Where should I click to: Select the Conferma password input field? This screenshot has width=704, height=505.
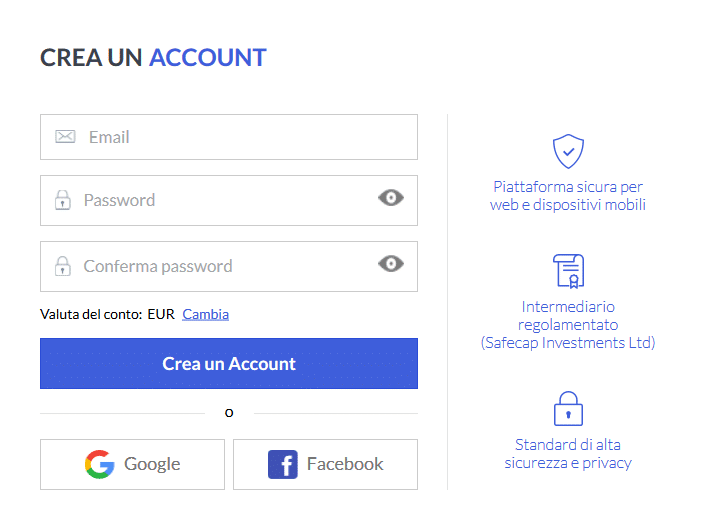pyautogui.click(x=220, y=266)
